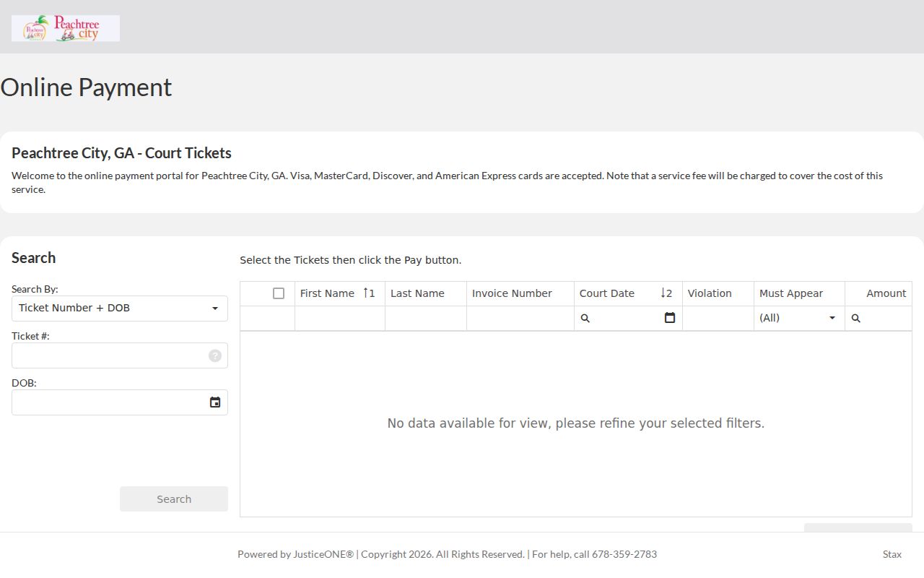Click the Court Date filter input
The height and width of the screenshot is (578, 924).
click(627, 318)
